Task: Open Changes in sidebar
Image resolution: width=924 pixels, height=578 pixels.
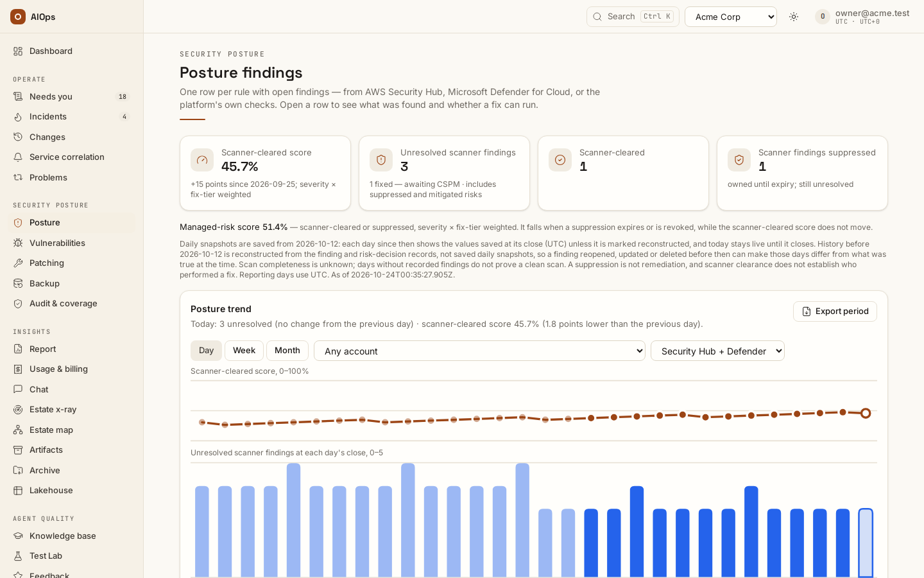Action: [x=71, y=137]
